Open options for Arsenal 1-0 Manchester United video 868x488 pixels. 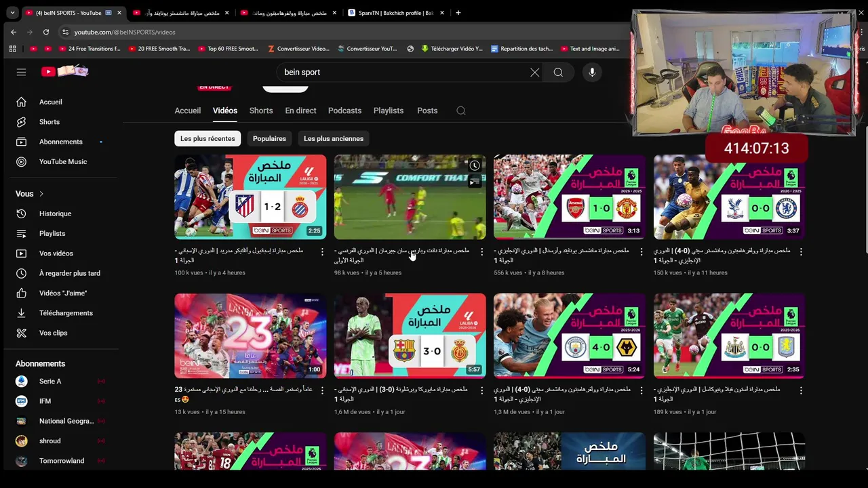point(642,251)
